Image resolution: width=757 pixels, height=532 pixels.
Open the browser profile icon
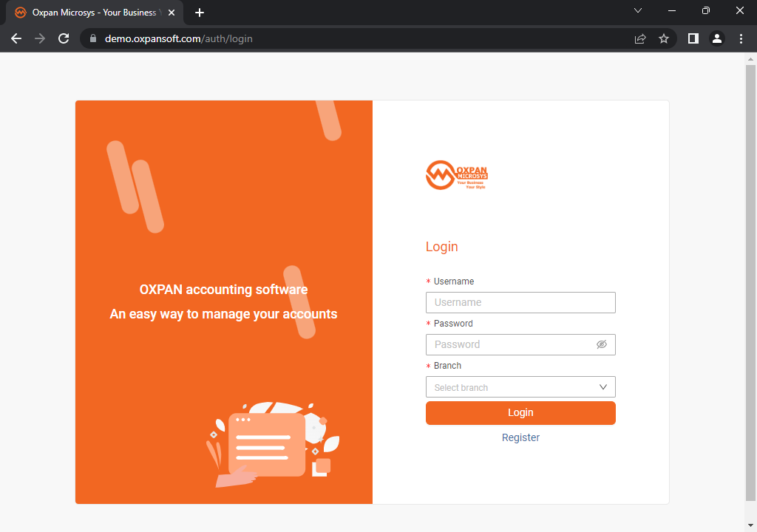pos(717,38)
